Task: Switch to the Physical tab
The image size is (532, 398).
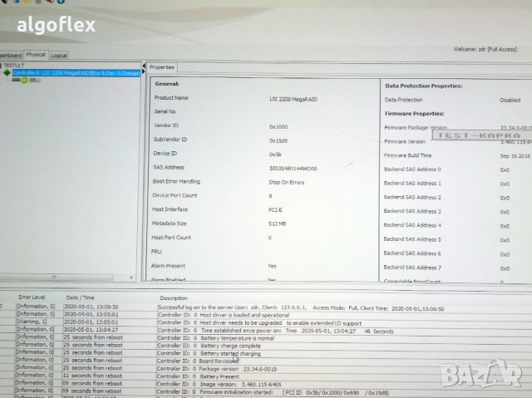Action: click(35, 55)
